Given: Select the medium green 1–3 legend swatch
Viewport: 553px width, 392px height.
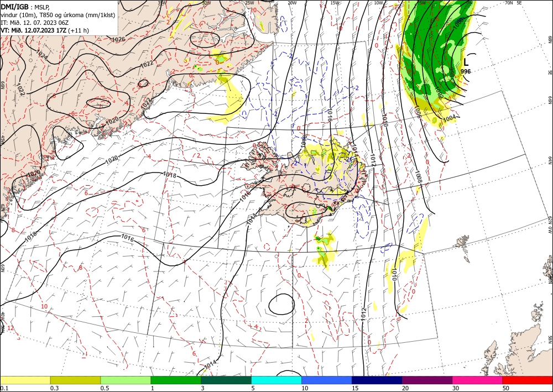Looking at the screenshot, I should (x=176, y=380).
